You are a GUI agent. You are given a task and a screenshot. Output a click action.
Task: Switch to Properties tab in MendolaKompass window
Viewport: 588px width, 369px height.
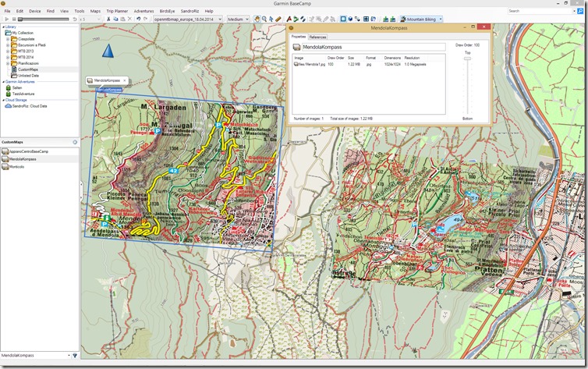coord(299,37)
